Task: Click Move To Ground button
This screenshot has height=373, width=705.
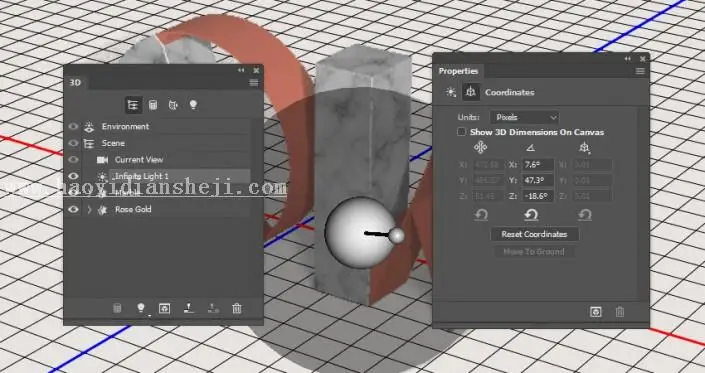Action: pyautogui.click(x=534, y=252)
